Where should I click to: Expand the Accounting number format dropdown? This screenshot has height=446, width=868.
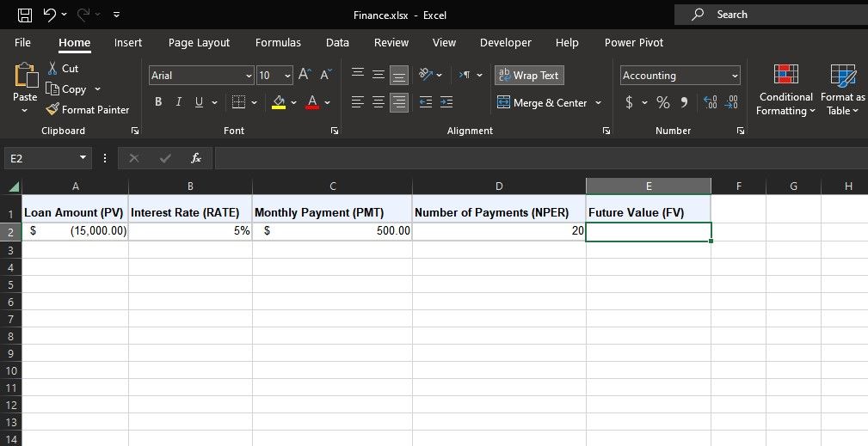click(x=735, y=76)
